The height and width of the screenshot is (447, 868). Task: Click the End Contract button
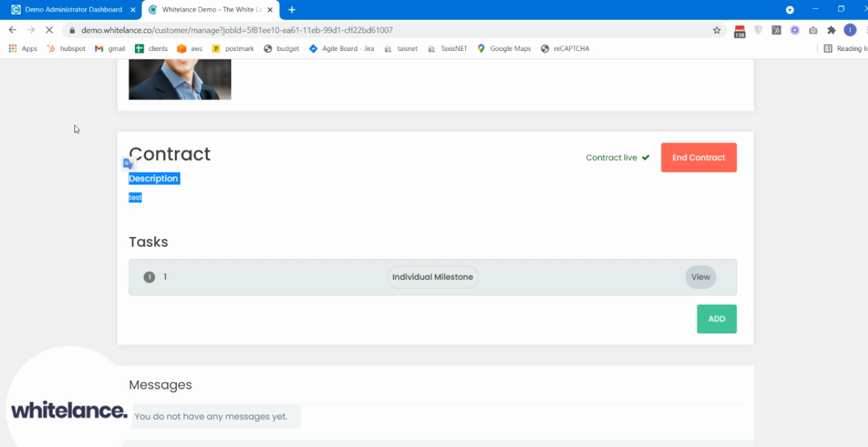(698, 158)
